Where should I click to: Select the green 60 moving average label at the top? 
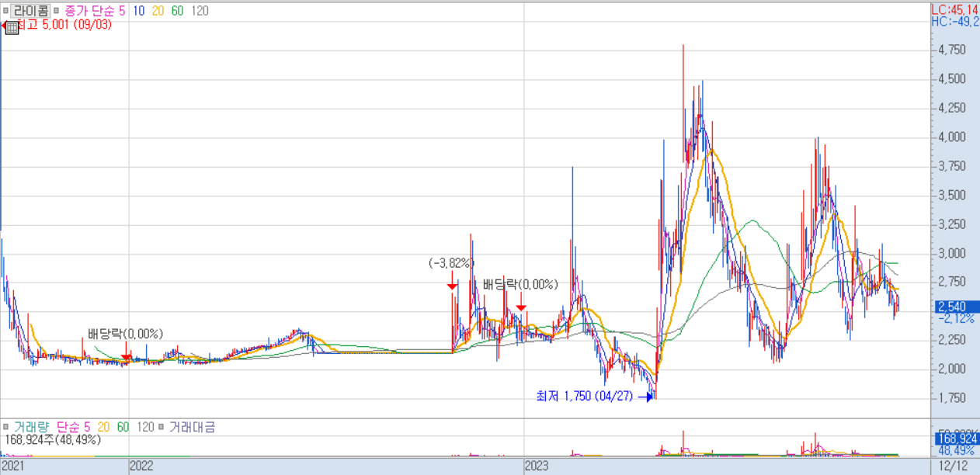[177, 11]
